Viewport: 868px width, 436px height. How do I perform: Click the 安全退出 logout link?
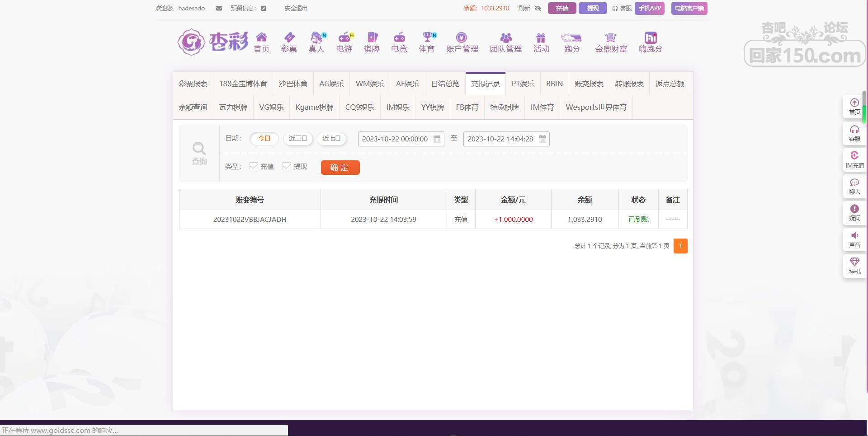click(x=296, y=8)
